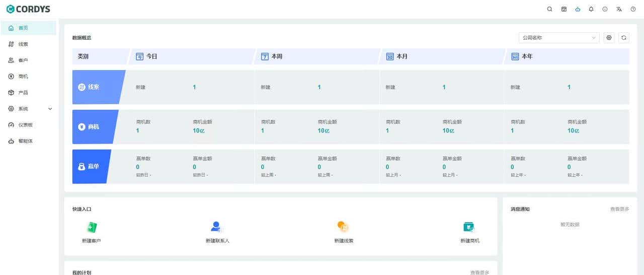The width and height of the screenshot is (644, 275).
Task: Click the 商机 opportunity icon in sidebar
Action: [11, 77]
